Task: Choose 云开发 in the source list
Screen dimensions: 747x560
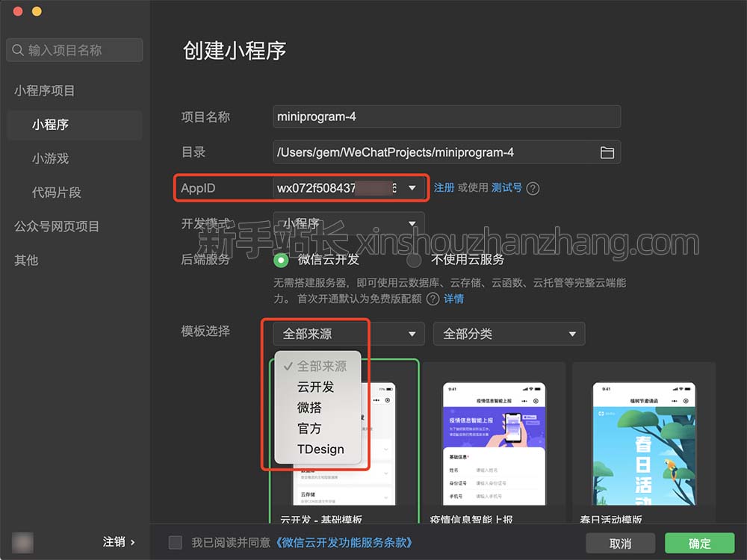Action: [317, 387]
